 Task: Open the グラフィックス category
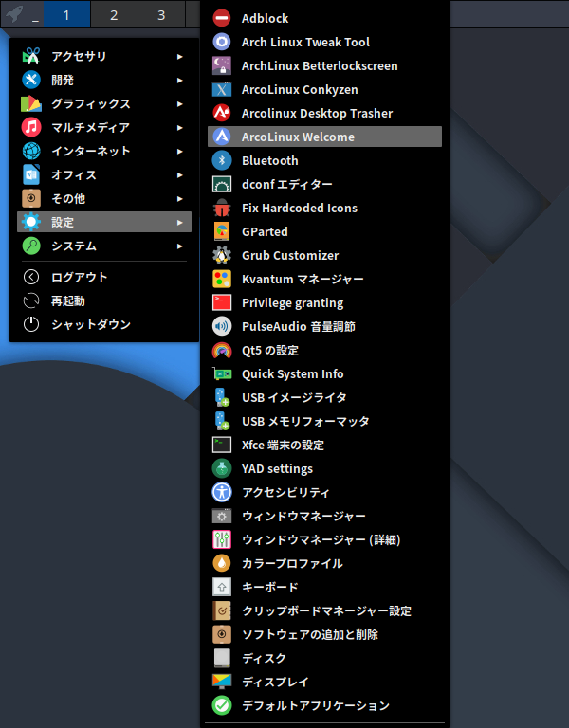point(104,103)
